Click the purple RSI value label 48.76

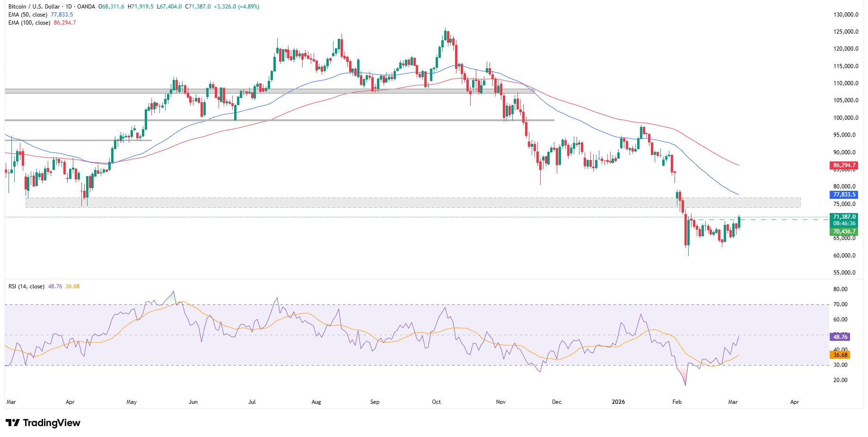coord(841,337)
